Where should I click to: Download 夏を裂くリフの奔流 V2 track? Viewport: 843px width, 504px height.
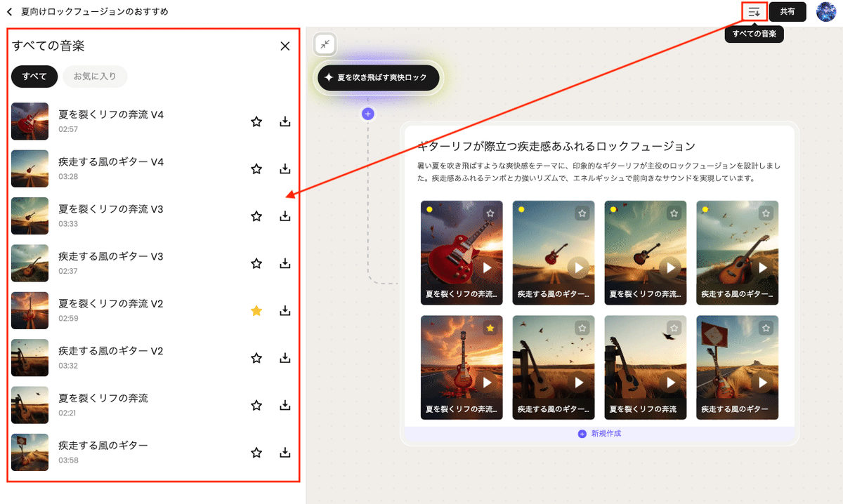pos(285,310)
